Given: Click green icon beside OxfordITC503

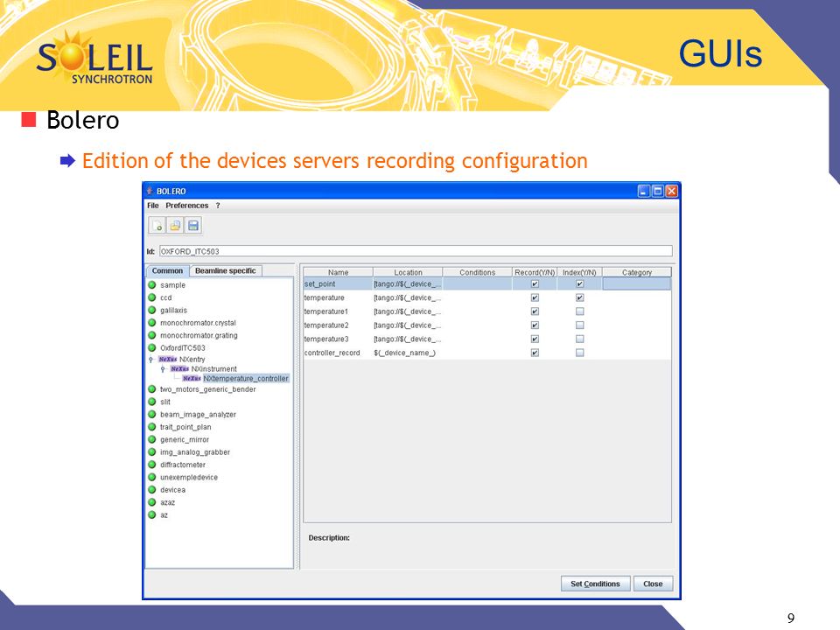Looking at the screenshot, I should point(152,347).
